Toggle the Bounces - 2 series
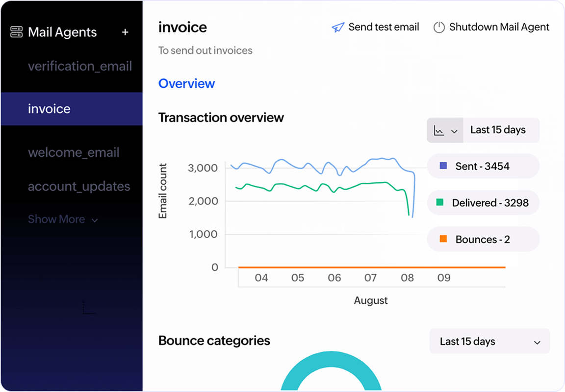The width and height of the screenshot is (565, 392). [x=483, y=239]
